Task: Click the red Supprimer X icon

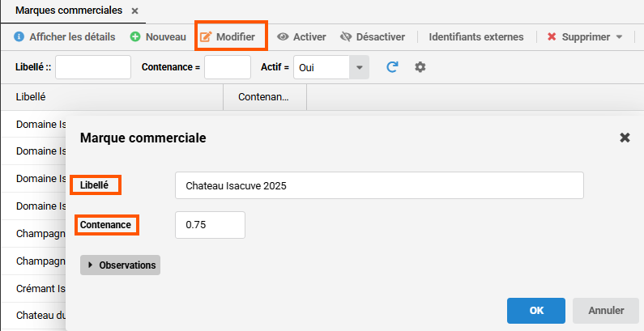Action: point(552,36)
